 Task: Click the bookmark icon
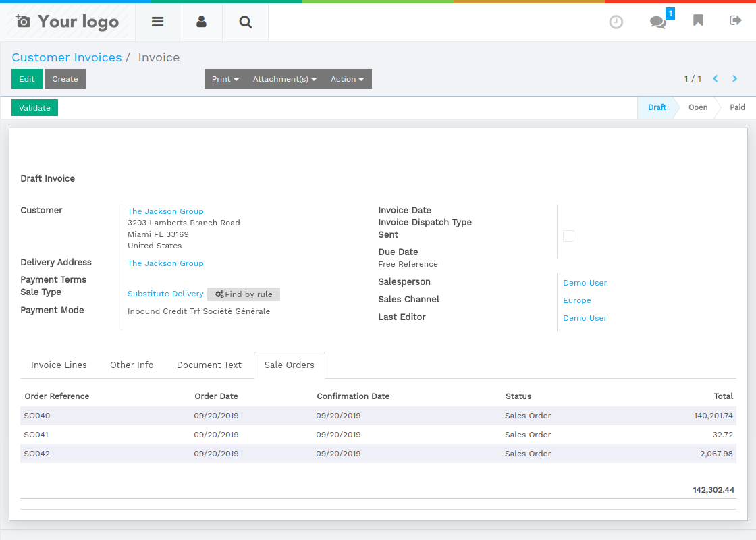coord(698,21)
